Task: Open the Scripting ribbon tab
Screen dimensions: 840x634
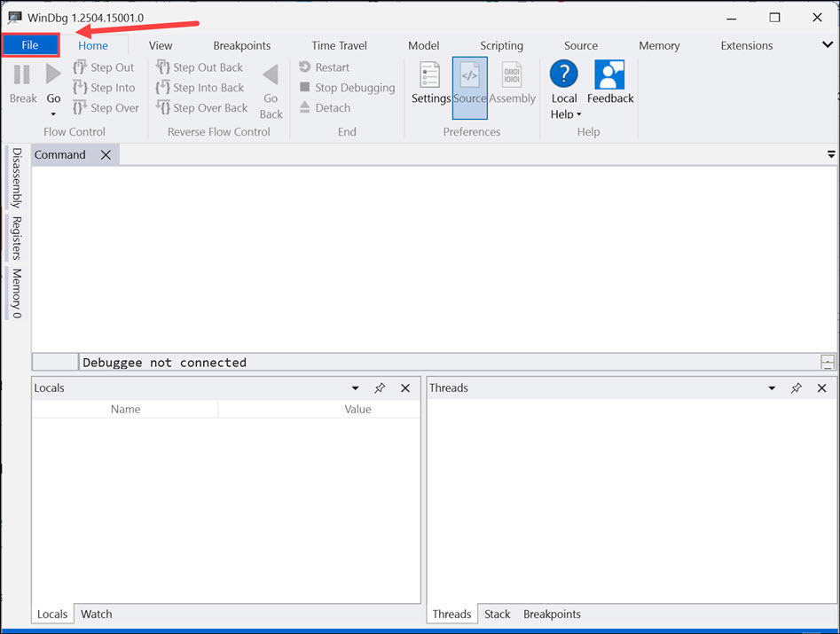Action: 502,45
